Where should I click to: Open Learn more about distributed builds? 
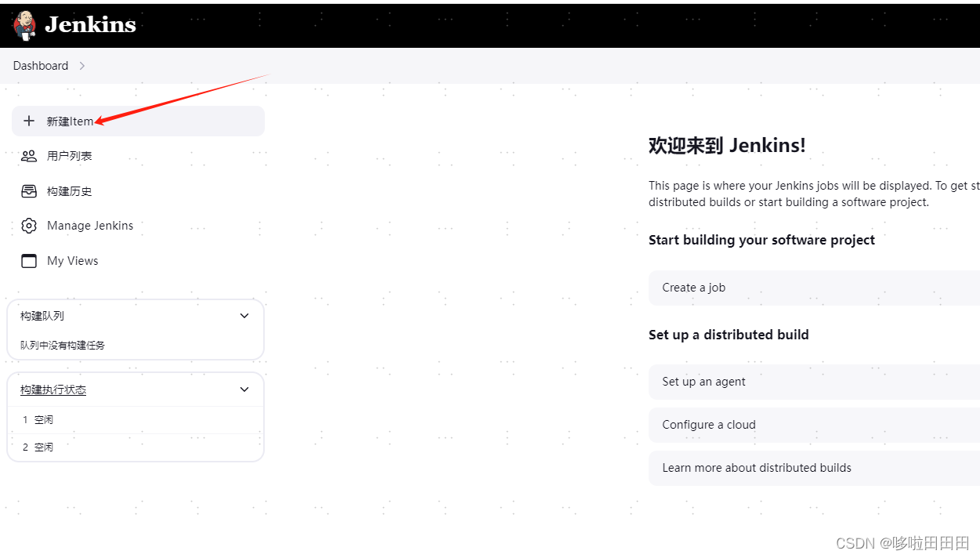click(x=757, y=468)
